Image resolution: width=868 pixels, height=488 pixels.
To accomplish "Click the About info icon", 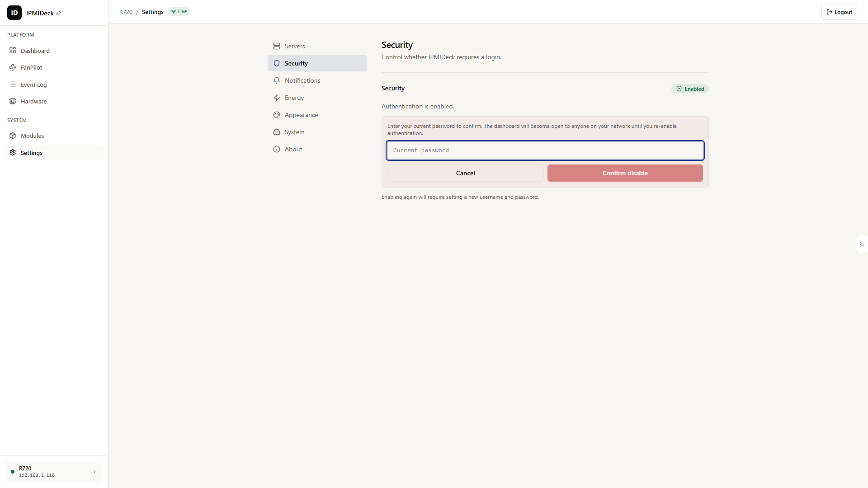I will [277, 149].
